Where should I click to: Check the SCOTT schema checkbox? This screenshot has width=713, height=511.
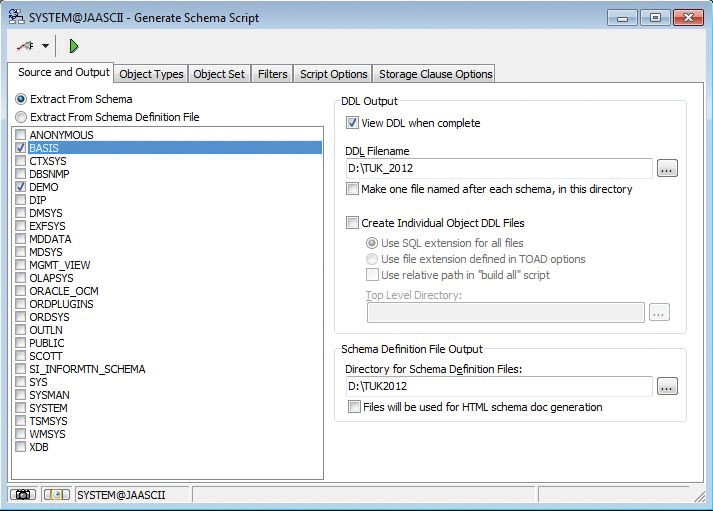tap(20, 356)
